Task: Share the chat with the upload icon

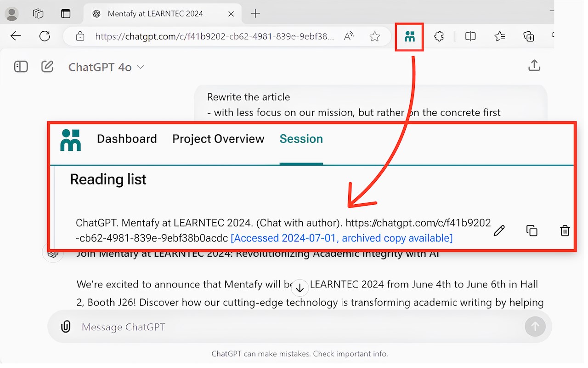Action: point(534,66)
